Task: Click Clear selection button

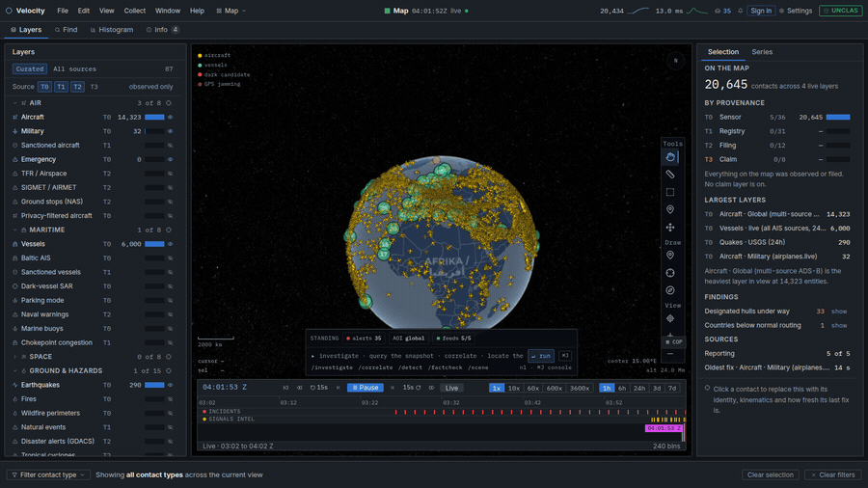Action: [x=770, y=474]
